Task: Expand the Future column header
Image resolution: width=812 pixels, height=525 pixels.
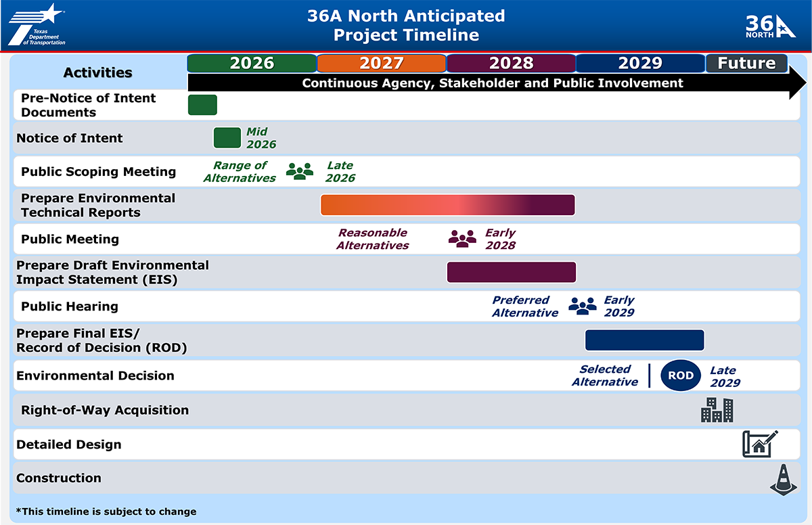Action: pyautogui.click(x=746, y=63)
